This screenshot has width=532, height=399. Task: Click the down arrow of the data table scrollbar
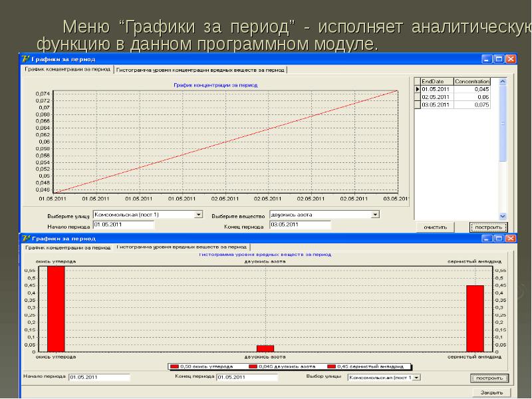coord(503,216)
